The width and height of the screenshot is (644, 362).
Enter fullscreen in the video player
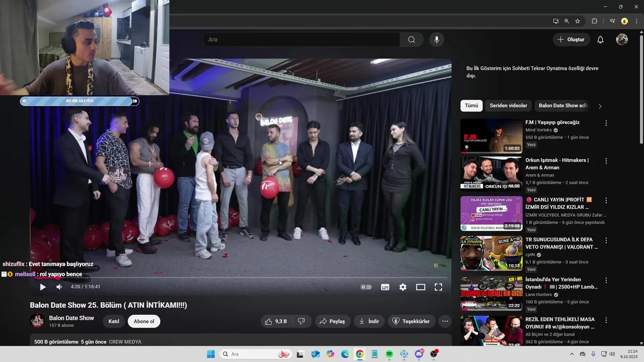tap(438, 287)
